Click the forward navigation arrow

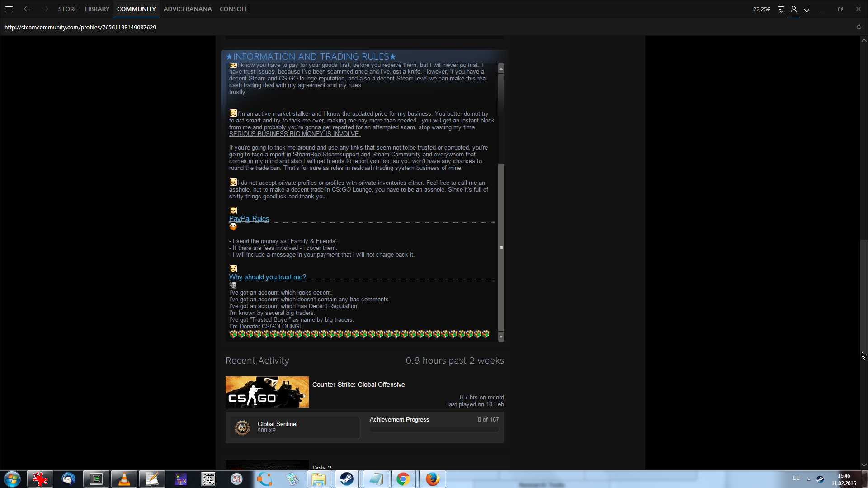pyautogui.click(x=45, y=9)
